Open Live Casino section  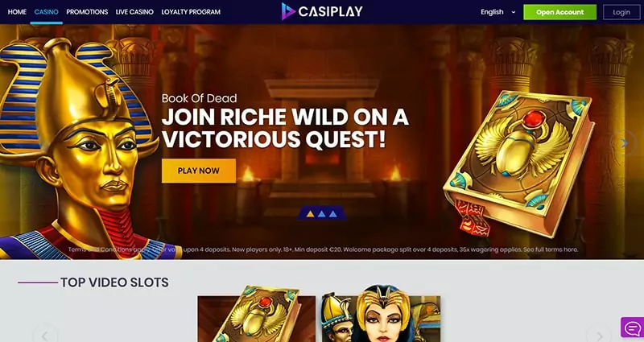coord(134,12)
